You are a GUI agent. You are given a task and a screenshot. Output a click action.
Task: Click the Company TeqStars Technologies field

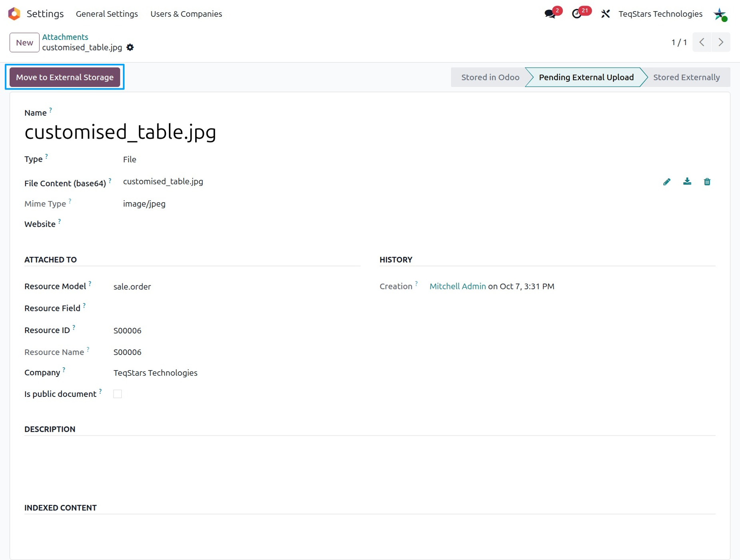click(x=155, y=373)
